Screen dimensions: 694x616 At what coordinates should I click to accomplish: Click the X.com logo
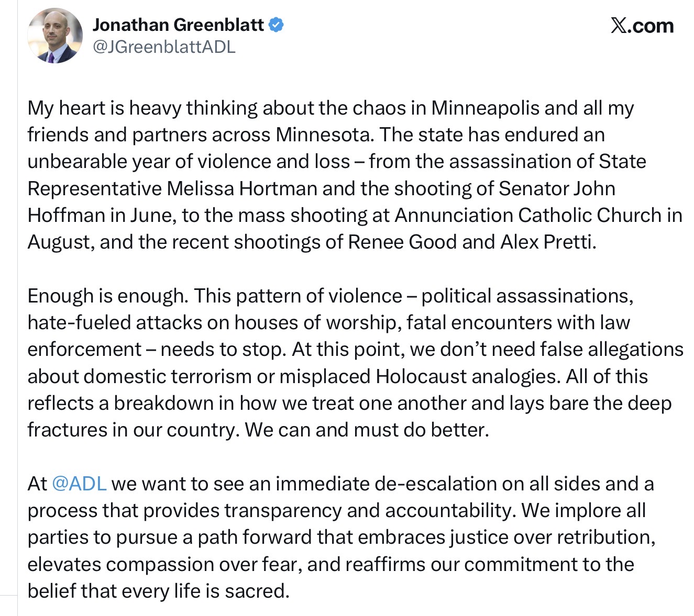[642, 26]
